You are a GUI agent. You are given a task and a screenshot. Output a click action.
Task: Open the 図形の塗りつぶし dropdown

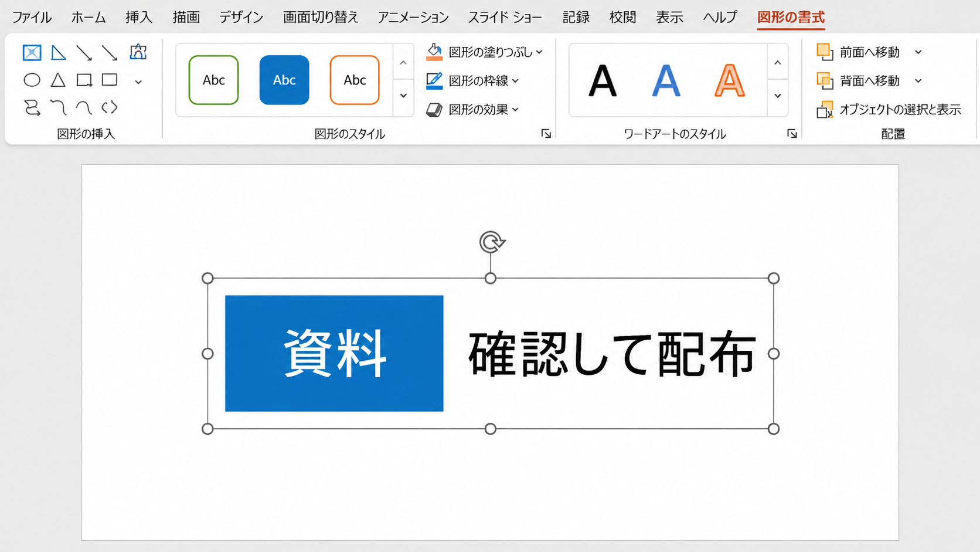484,52
